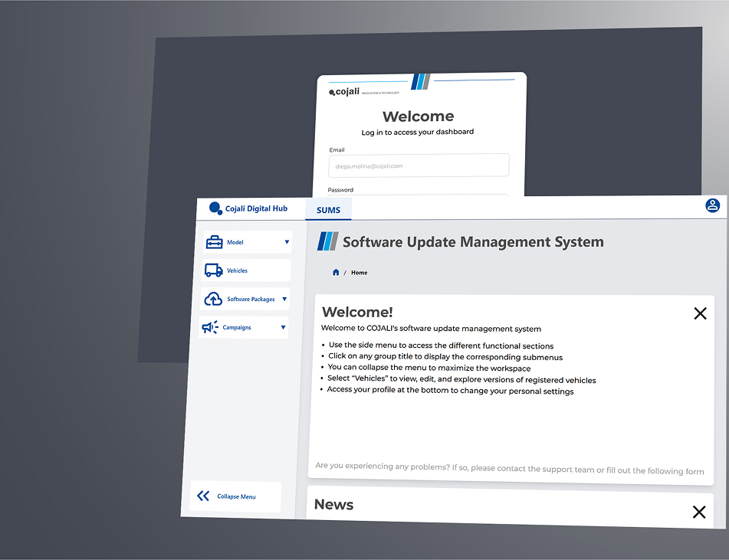Click the Campaigns megaphone icon
This screenshot has height=560, width=729.
210,327
